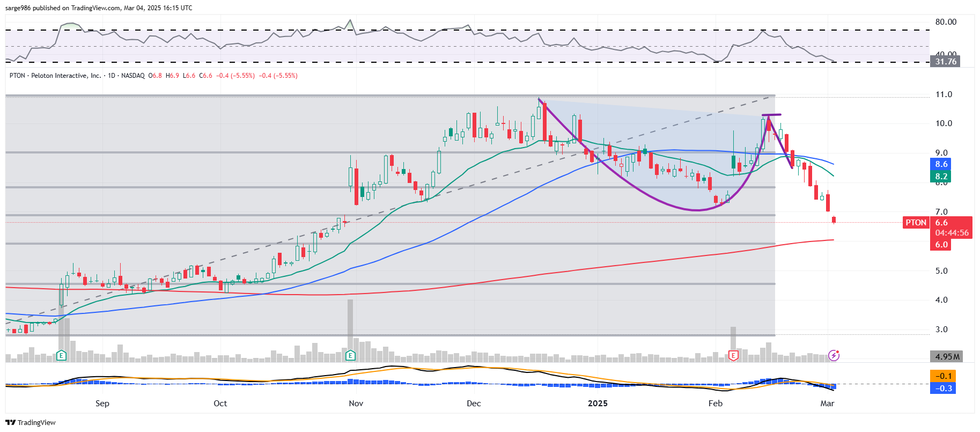Click the TradingView logo at bottom left

point(31,422)
